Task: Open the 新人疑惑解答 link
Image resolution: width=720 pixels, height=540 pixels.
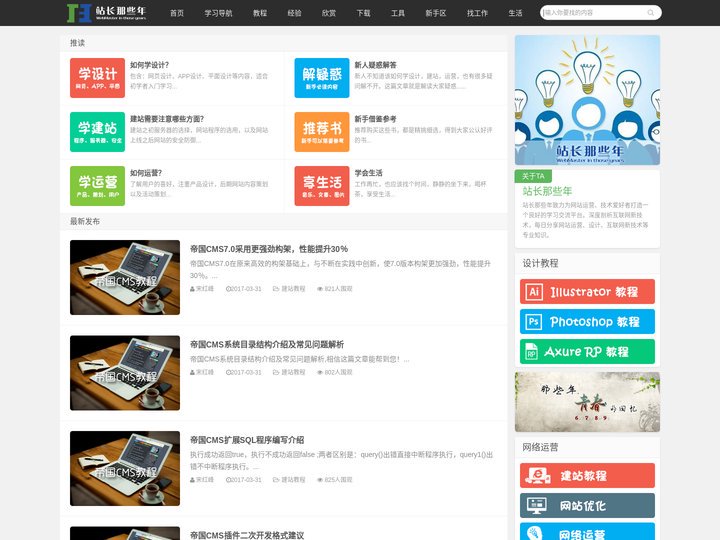Action: pyautogui.click(x=376, y=65)
